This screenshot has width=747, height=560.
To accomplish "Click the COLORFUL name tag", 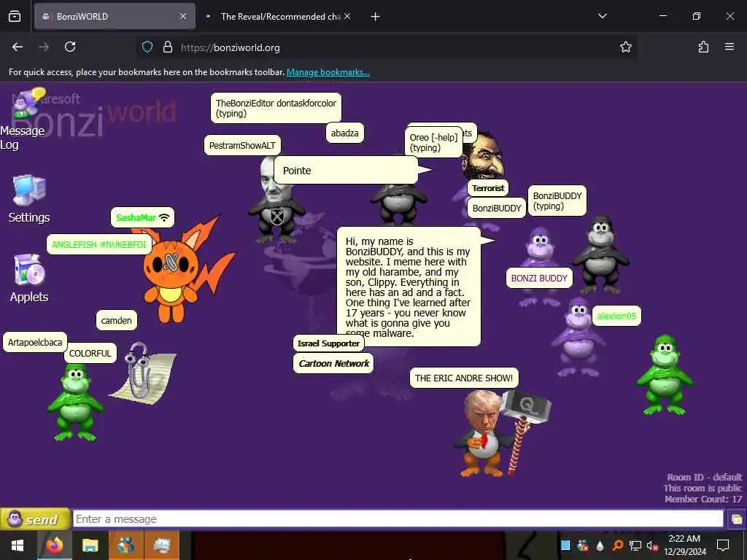I will (x=90, y=353).
